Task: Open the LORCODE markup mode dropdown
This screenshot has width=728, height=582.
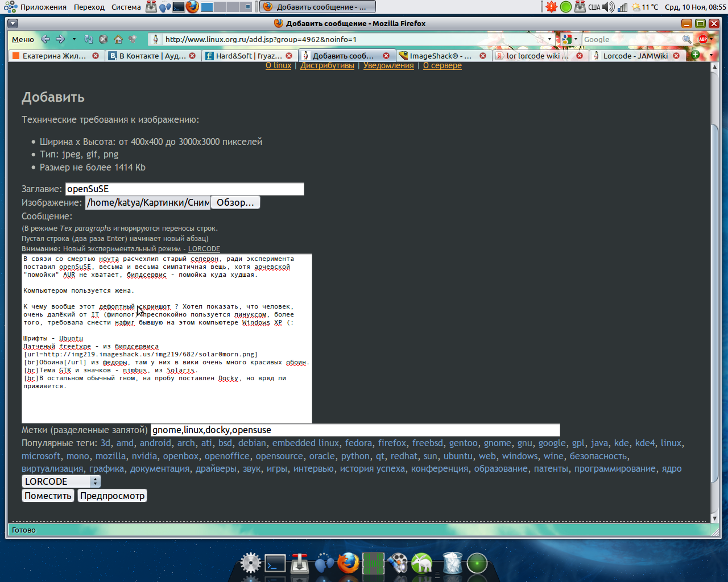Action: coord(61,481)
